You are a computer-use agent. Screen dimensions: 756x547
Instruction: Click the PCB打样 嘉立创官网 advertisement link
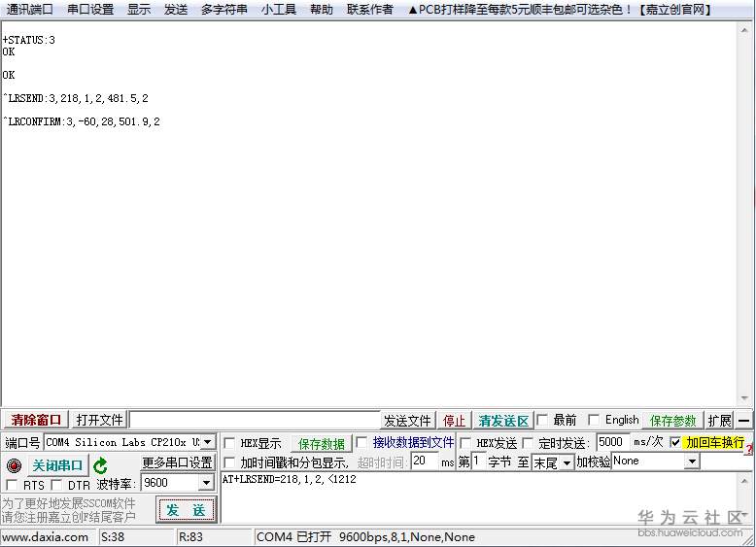[560, 9]
